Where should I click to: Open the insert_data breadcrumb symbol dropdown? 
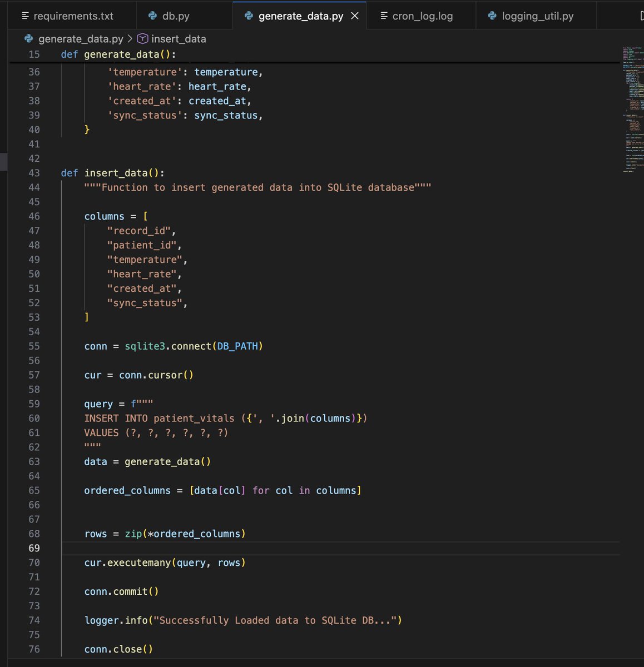click(179, 39)
